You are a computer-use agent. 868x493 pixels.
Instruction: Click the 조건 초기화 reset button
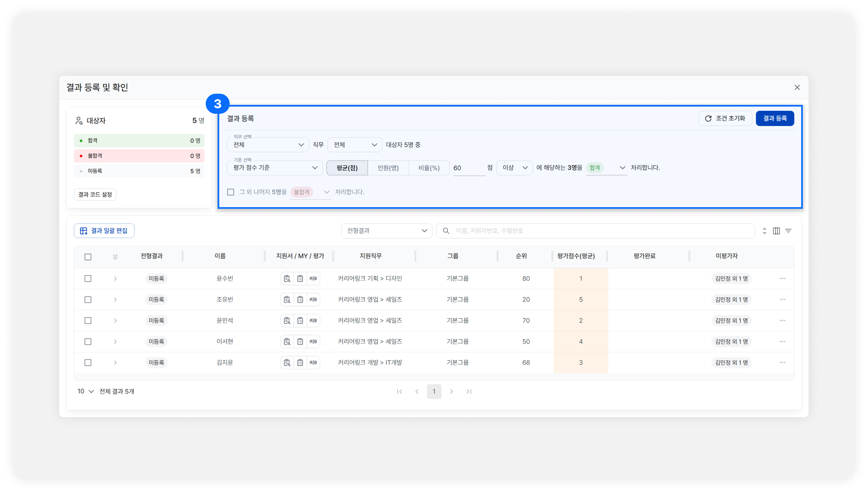click(725, 118)
